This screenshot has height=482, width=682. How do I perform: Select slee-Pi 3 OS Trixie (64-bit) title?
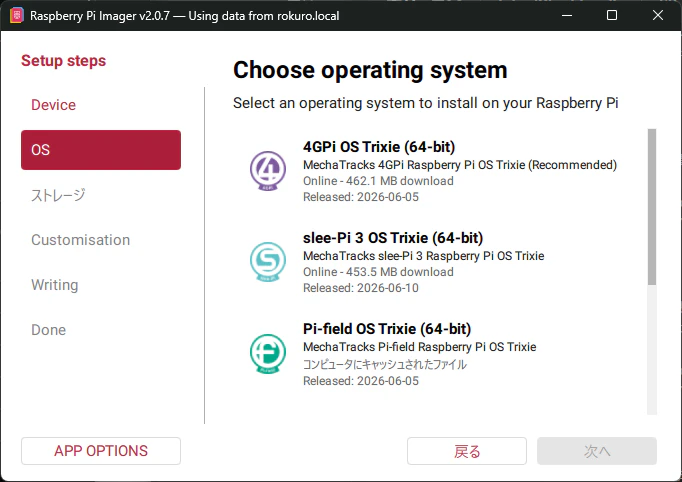[393, 238]
